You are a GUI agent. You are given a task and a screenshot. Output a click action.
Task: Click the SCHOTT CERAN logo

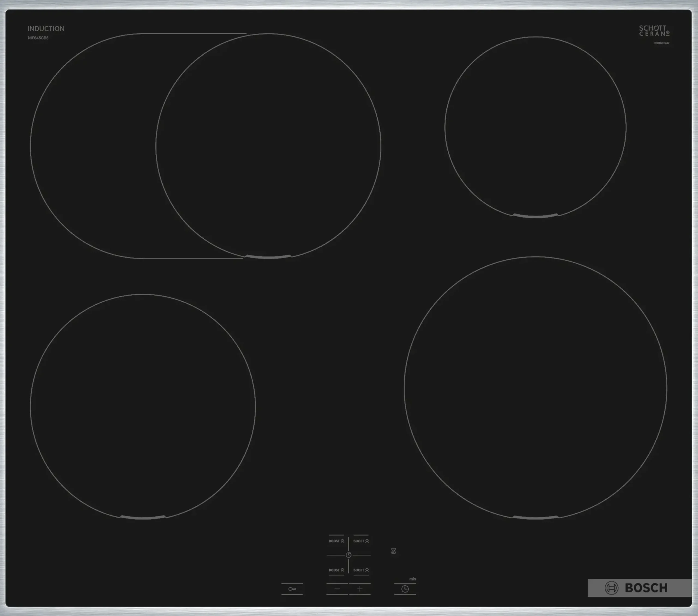coord(654,31)
